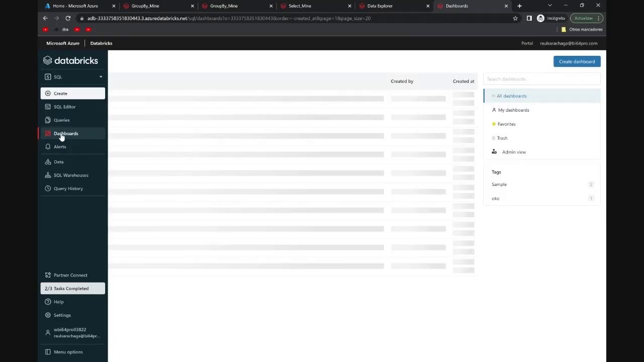The width and height of the screenshot is (644, 362).
Task: Open the SQL persona dropdown
Action: [x=73, y=77]
